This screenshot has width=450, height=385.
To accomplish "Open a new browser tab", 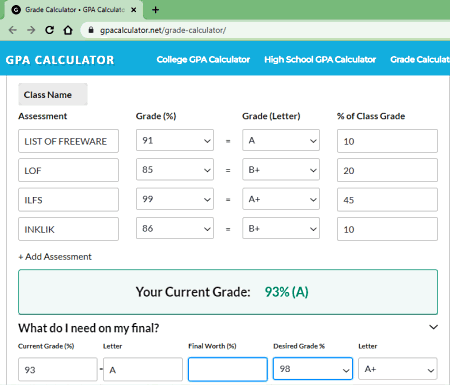I will point(155,10).
